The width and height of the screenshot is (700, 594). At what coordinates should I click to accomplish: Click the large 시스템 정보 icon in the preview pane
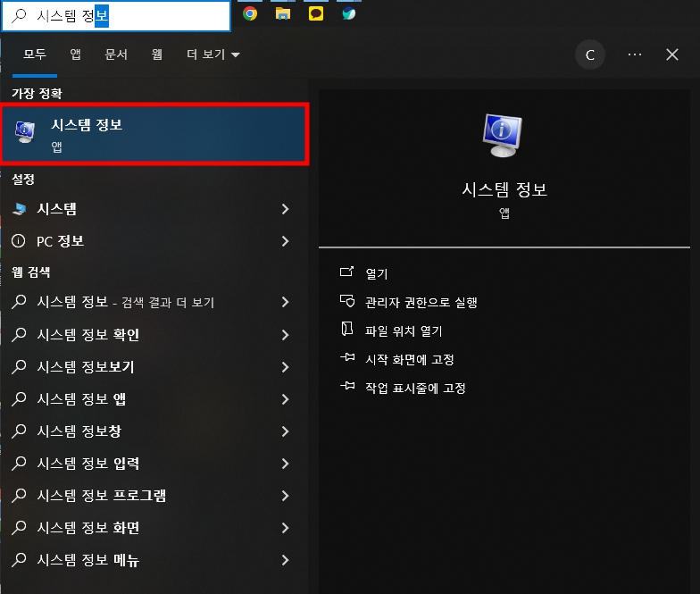[x=502, y=136]
